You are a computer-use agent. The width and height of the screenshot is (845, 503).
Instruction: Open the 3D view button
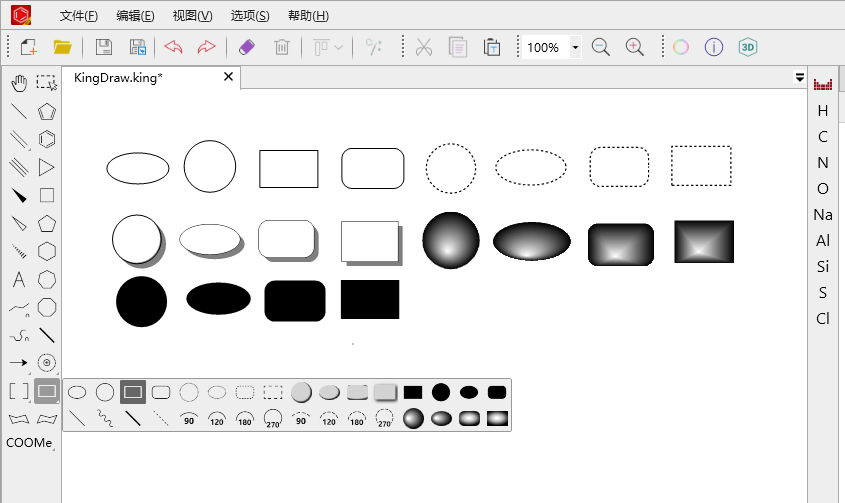click(x=747, y=47)
